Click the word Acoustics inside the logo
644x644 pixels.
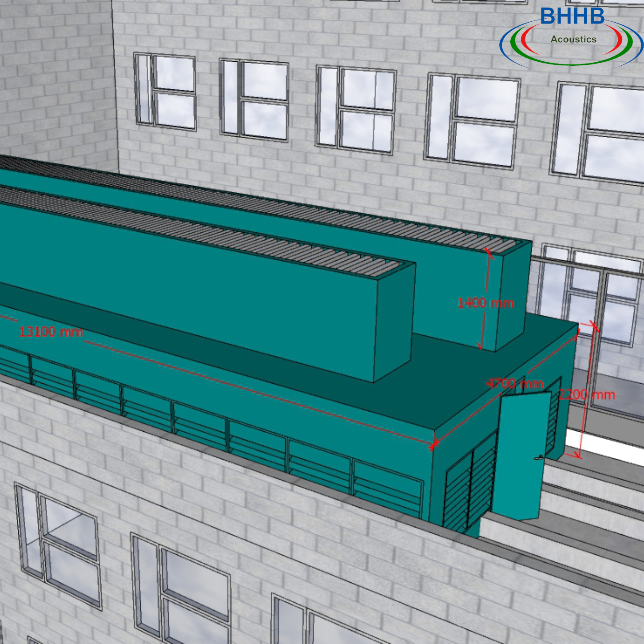point(573,40)
